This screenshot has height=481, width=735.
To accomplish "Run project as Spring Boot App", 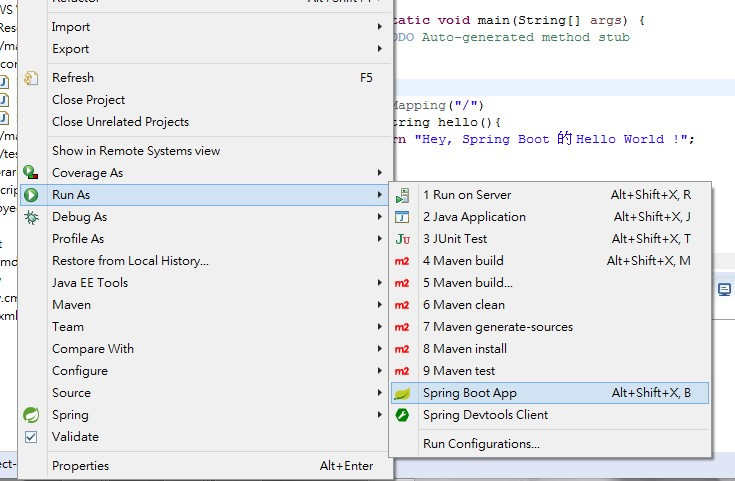I will tap(550, 393).
